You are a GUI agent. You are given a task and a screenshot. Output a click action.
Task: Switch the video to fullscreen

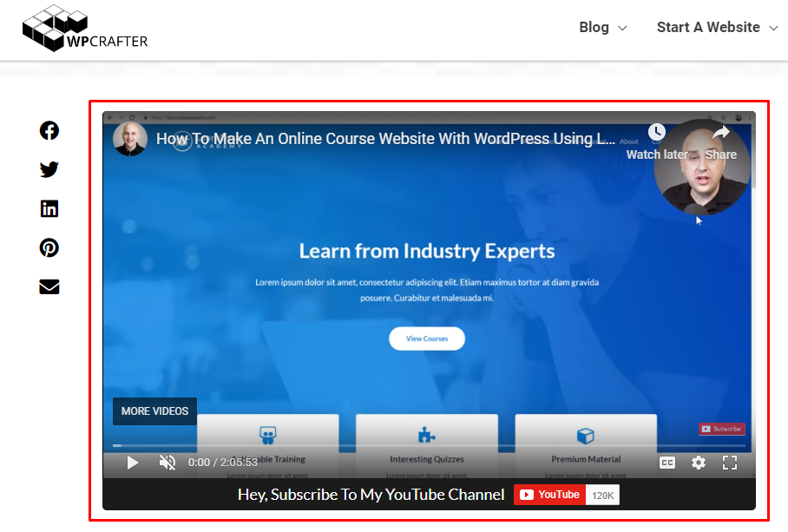pyautogui.click(x=730, y=463)
